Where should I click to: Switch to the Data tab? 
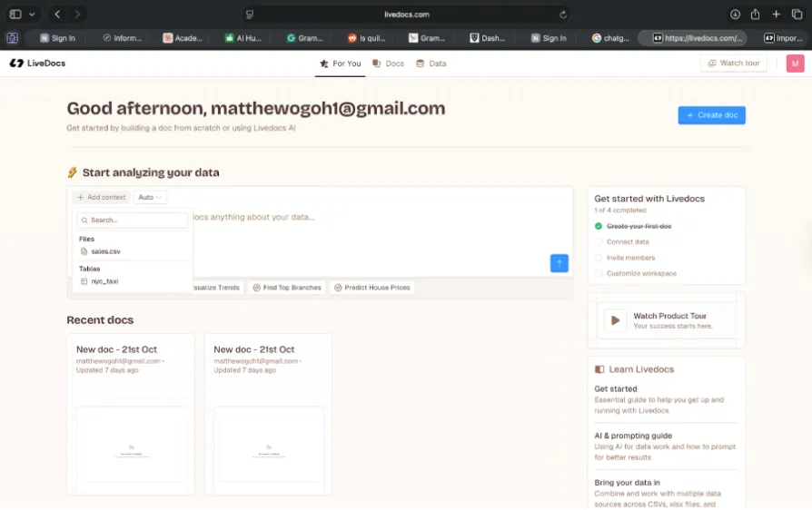(x=431, y=64)
